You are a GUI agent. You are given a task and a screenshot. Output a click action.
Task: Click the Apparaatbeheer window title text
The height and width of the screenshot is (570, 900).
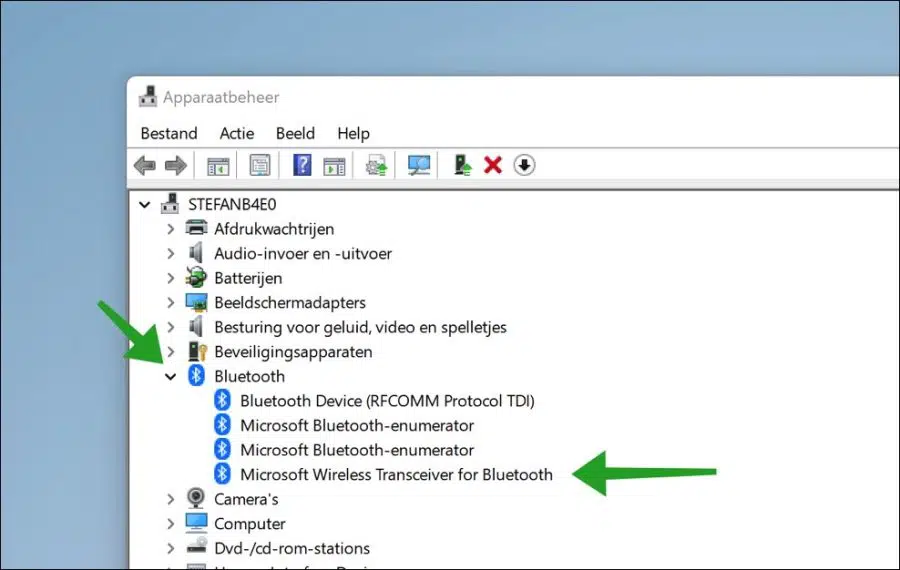coord(221,98)
